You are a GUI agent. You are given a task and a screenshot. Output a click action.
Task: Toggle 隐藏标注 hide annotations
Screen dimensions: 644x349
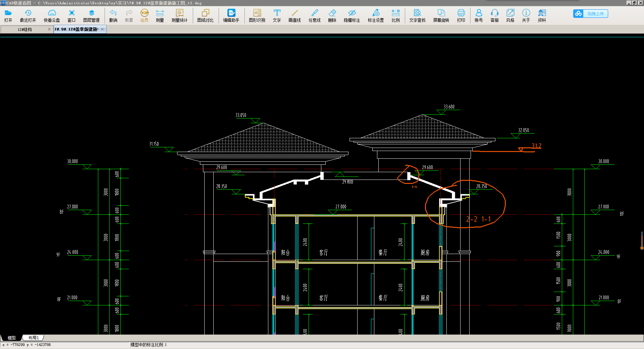[352, 16]
